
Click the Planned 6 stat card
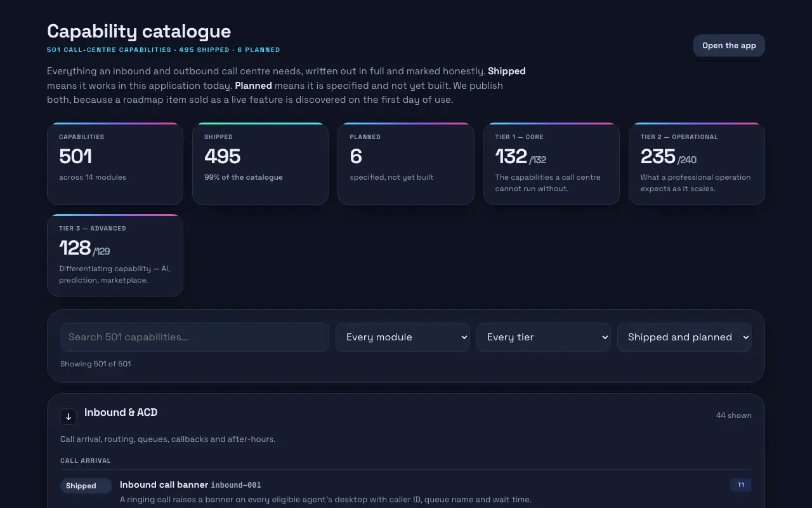pos(406,164)
